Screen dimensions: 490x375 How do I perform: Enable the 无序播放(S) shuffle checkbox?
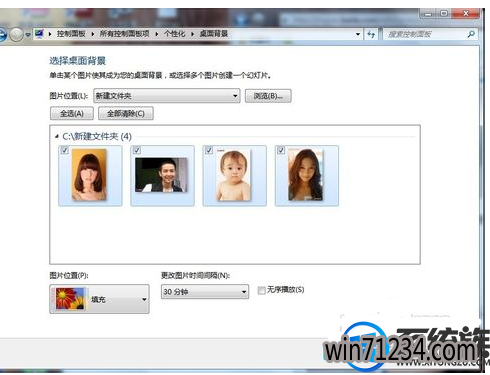pyautogui.click(x=262, y=290)
